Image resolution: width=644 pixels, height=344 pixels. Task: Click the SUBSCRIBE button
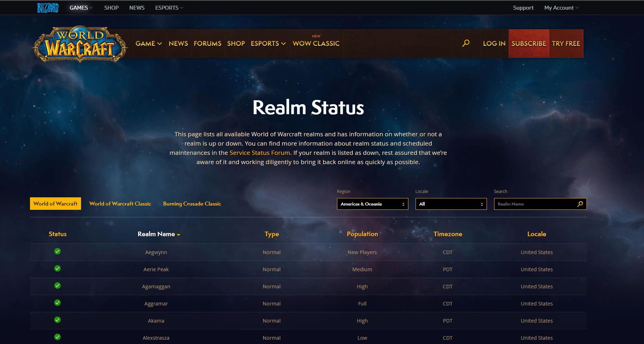pos(529,44)
